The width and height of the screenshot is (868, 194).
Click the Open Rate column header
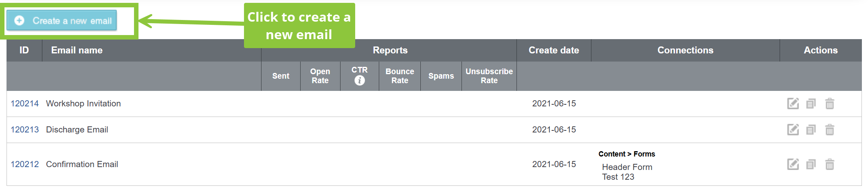(x=320, y=76)
